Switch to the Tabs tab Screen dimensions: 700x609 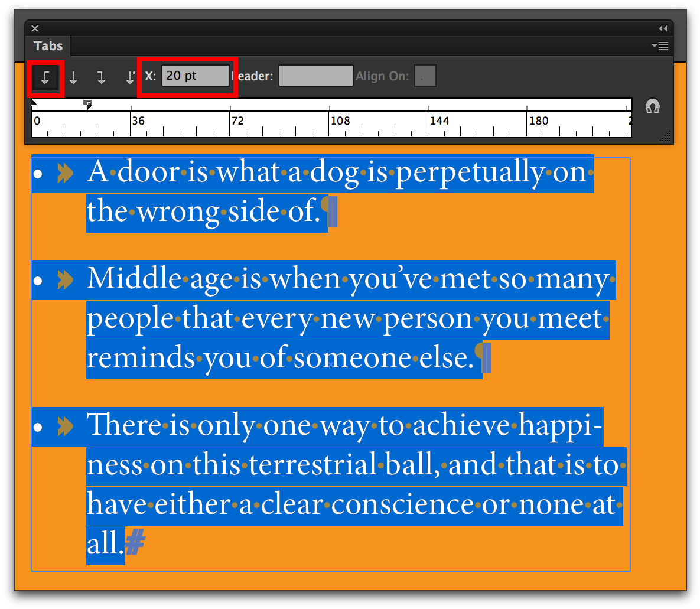pyautogui.click(x=47, y=46)
